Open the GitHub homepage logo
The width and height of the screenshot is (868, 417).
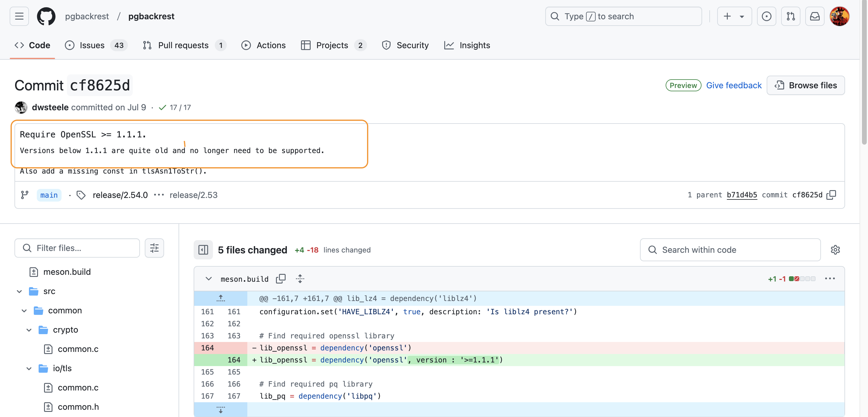pyautogui.click(x=46, y=16)
